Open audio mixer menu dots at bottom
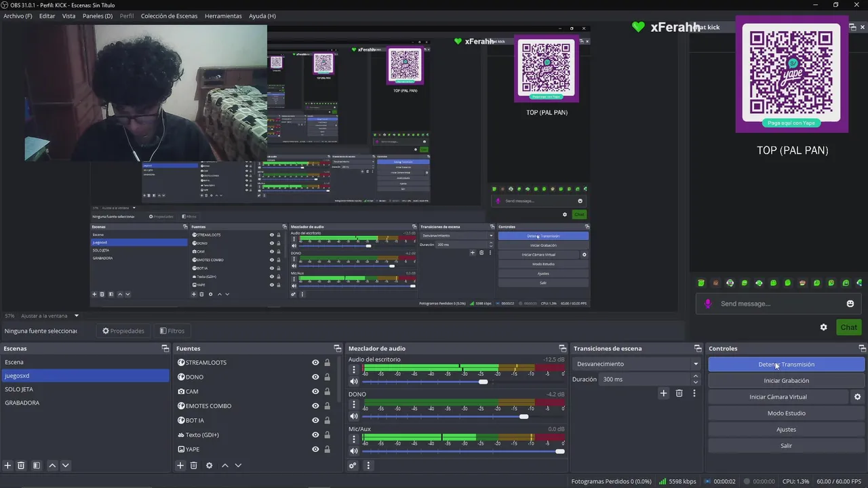The image size is (868, 488). click(368, 466)
